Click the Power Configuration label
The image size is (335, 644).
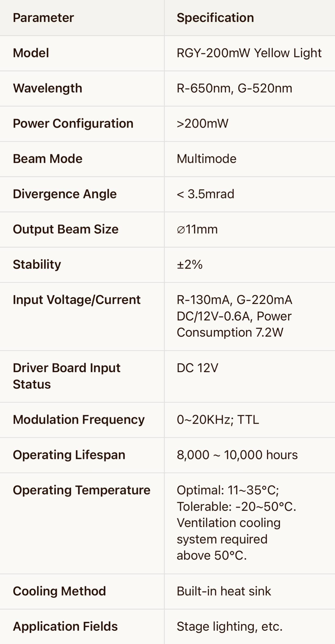(x=73, y=124)
